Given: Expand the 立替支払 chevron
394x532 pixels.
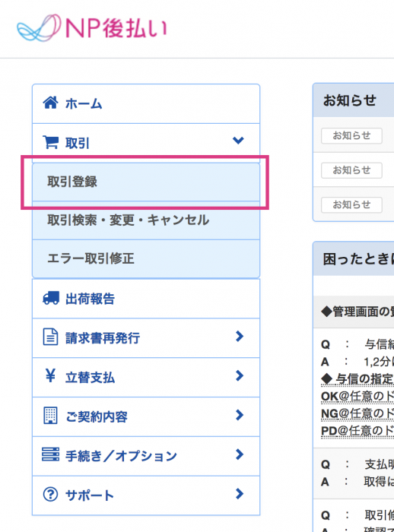Looking at the screenshot, I should tap(240, 375).
